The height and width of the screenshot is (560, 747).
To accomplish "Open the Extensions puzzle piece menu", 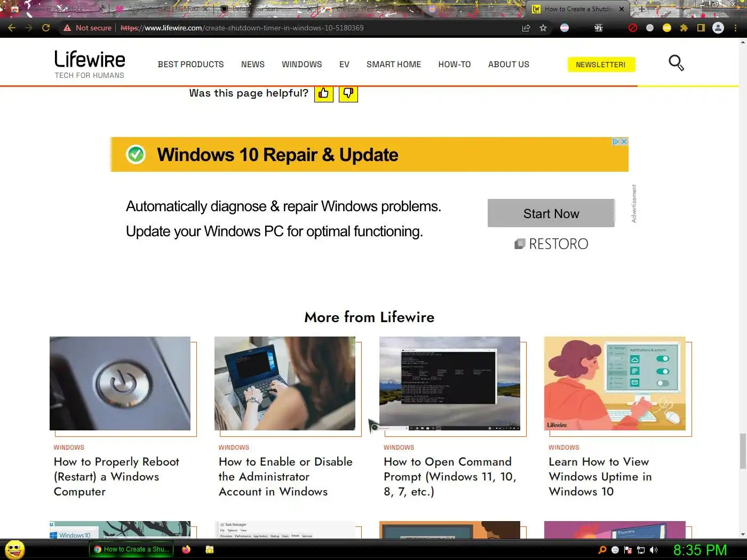I will point(684,28).
